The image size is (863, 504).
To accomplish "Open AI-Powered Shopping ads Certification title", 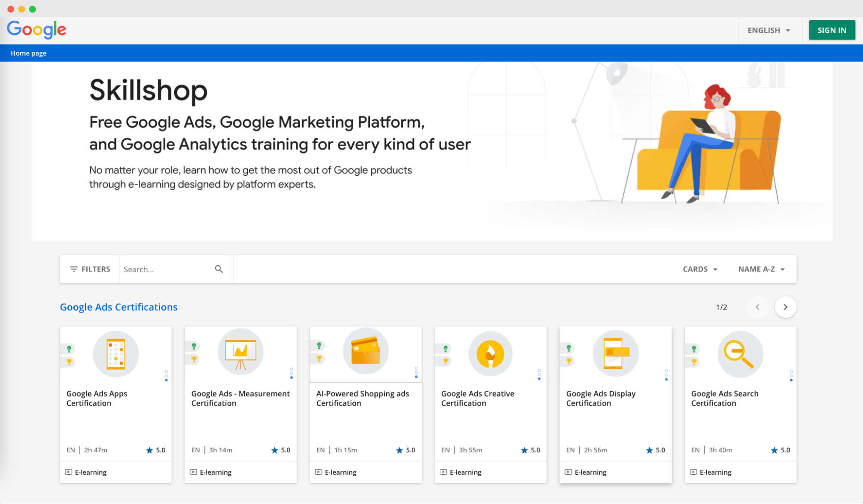I will [x=363, y=398].
